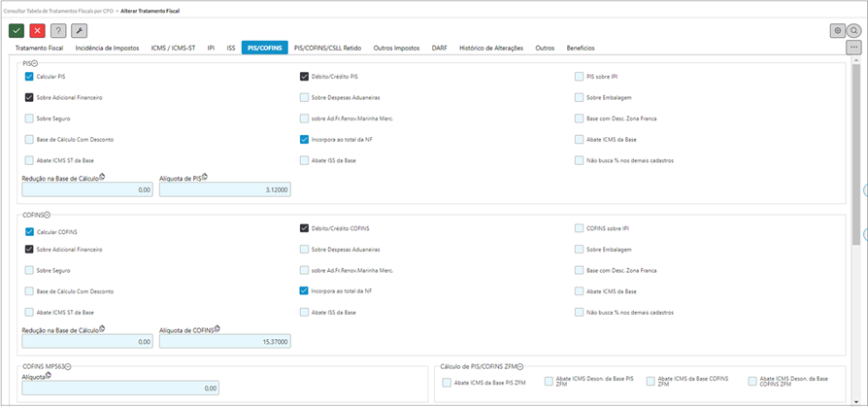This screenshot has height=407, width=868.
Task: Collapse the COFINS MP563 section
Action: pos(69,366)
